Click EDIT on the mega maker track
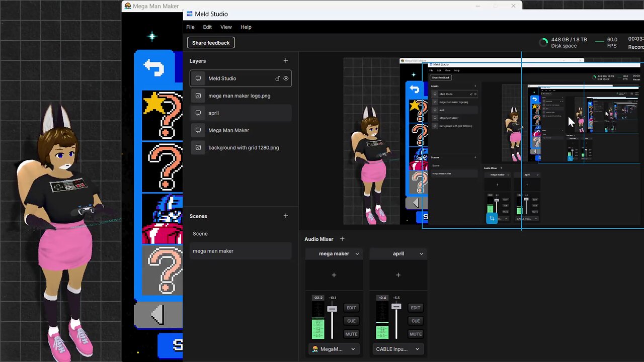This screenshot has height=362, width=644. pos(351,308)
